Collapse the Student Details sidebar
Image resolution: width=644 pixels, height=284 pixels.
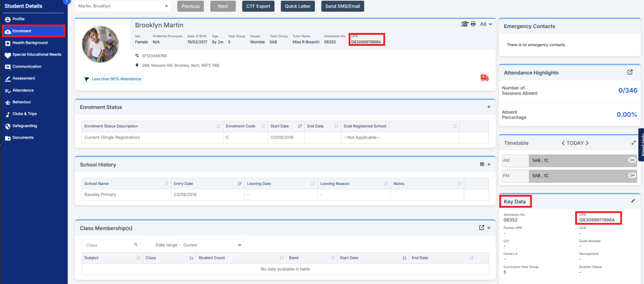click(66, 2)
